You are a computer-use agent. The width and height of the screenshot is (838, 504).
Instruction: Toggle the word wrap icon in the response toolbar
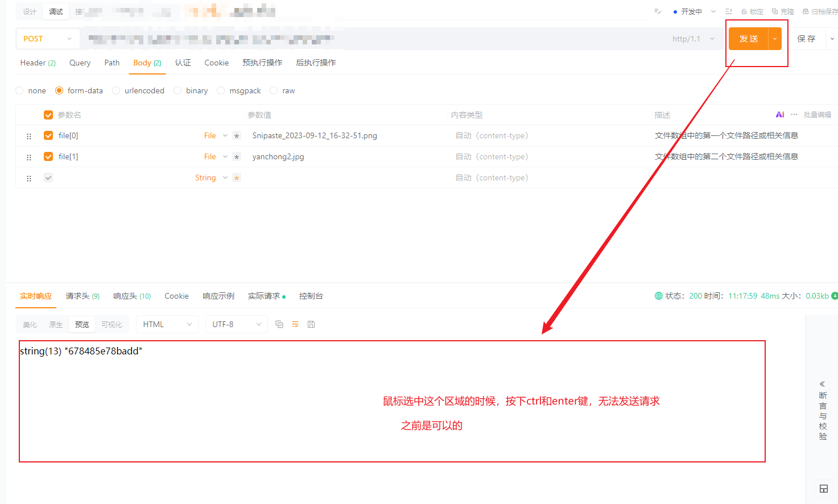click(x=295, y=324)
